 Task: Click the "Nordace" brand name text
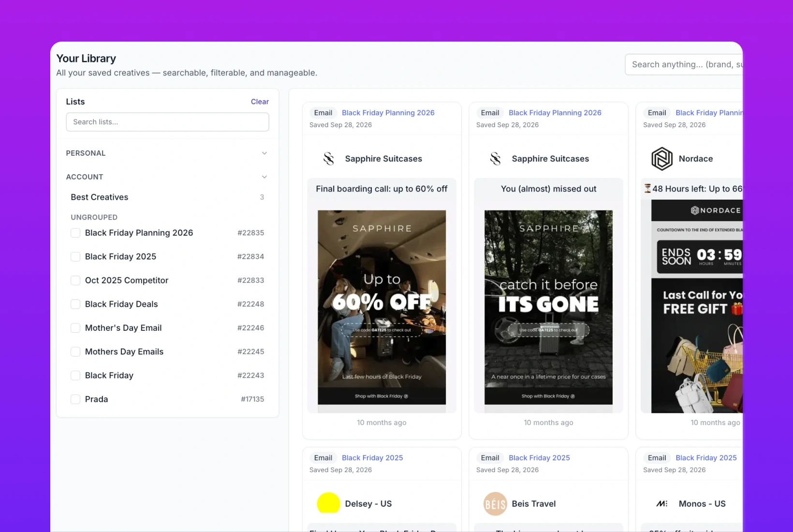click(x=696, y=159)
